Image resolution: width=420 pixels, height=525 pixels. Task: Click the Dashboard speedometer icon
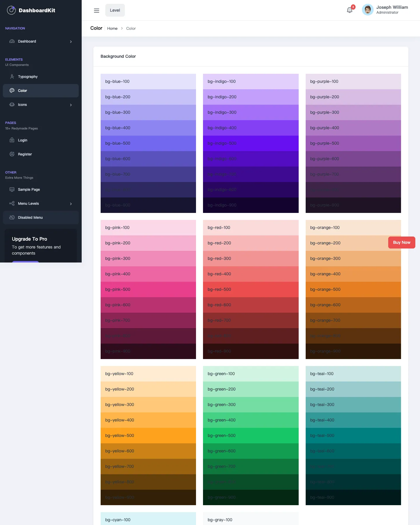(x=12, y=41)
